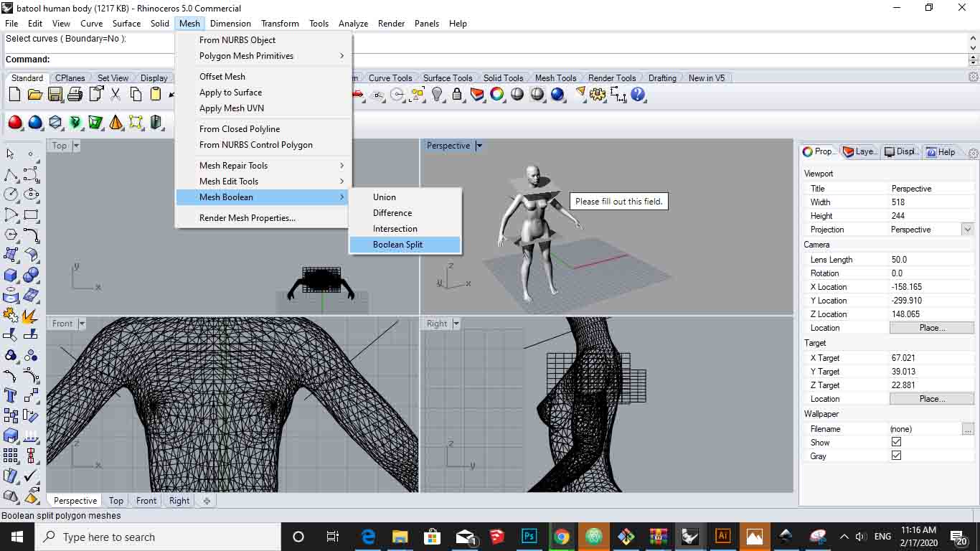Click the light bulb hide/show icon

tap(437, 94)
